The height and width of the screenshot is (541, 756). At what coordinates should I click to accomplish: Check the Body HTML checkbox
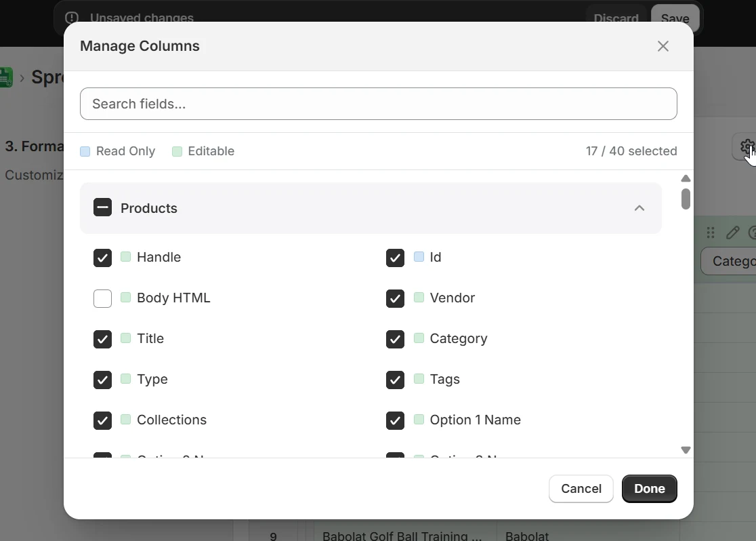tap(103, 298)
